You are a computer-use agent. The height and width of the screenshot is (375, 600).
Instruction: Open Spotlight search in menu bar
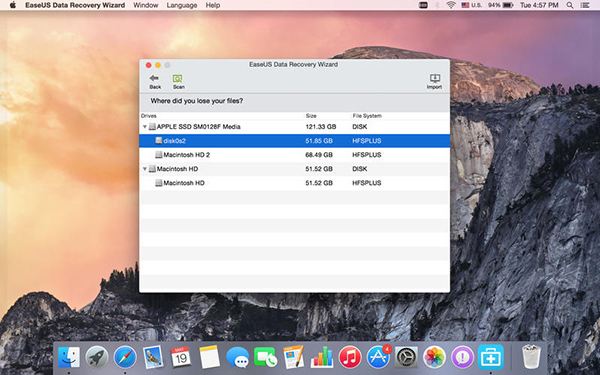570,5
